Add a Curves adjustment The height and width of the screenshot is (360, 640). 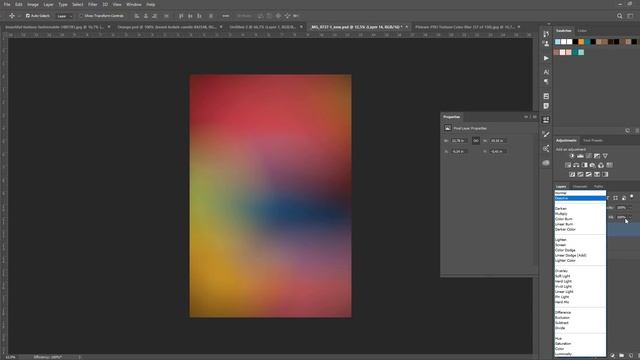coord(589,156)
